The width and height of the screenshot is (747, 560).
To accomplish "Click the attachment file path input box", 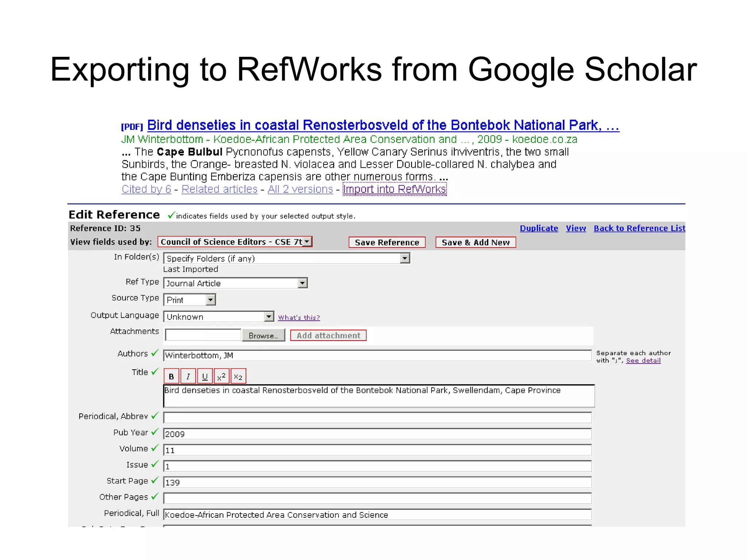I will click(203, 335).
